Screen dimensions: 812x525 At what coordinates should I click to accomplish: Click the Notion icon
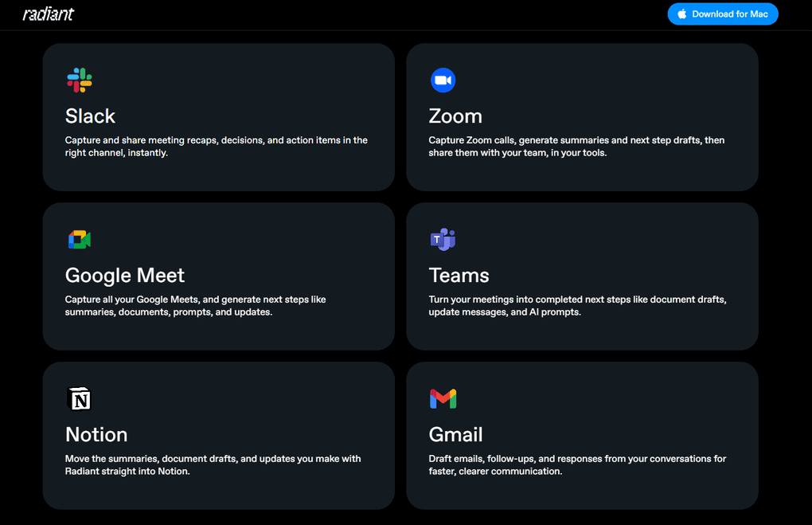79,398
